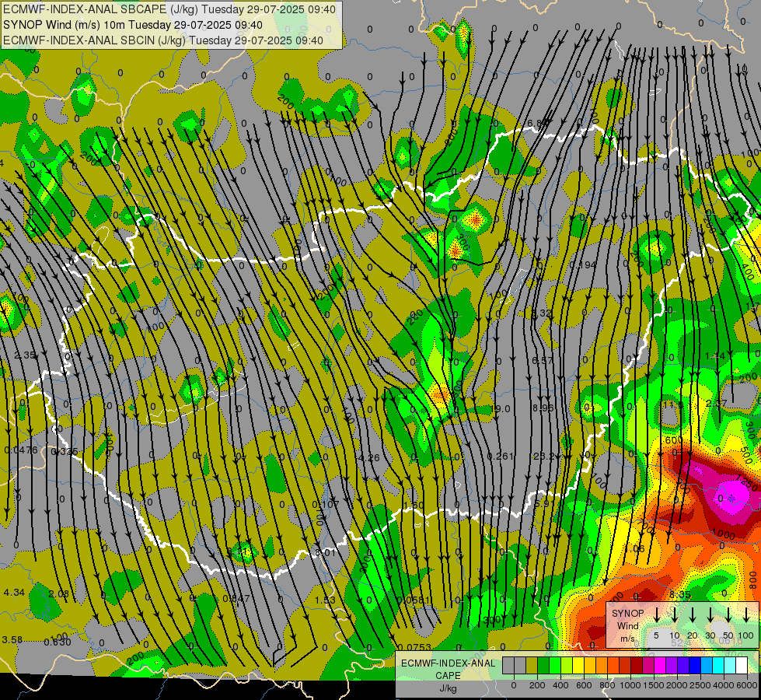
Task: Click the 0.261 value on the map
Action: (501, 456)
